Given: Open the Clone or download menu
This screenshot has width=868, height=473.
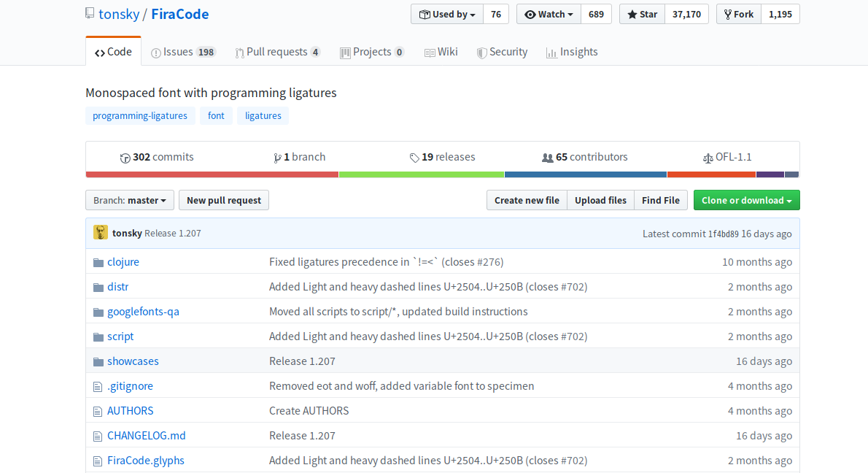Looking at the screenshot, I should pos(746,200).
